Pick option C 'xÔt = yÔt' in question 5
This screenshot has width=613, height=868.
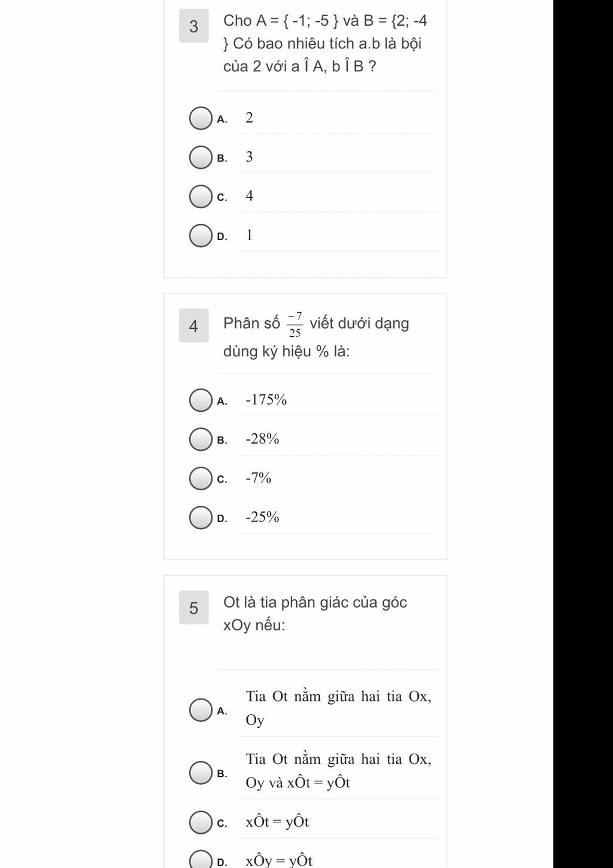click(201, 822)
